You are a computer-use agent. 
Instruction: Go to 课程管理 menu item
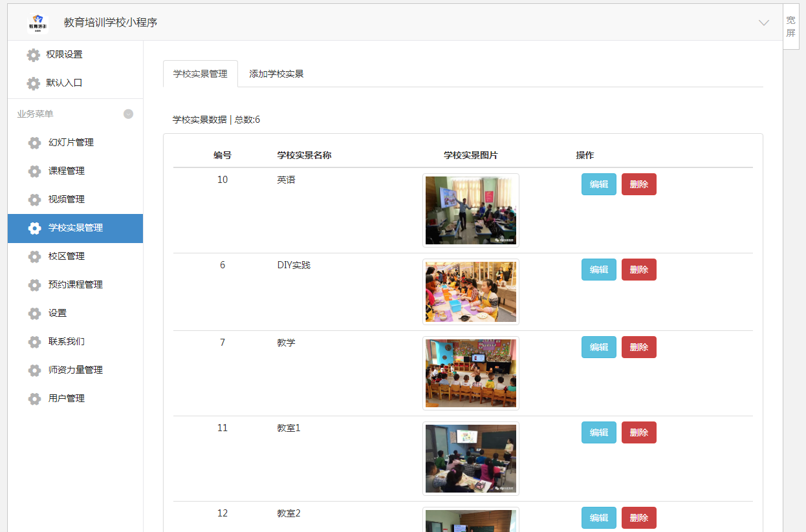click(x=75, y=171)
